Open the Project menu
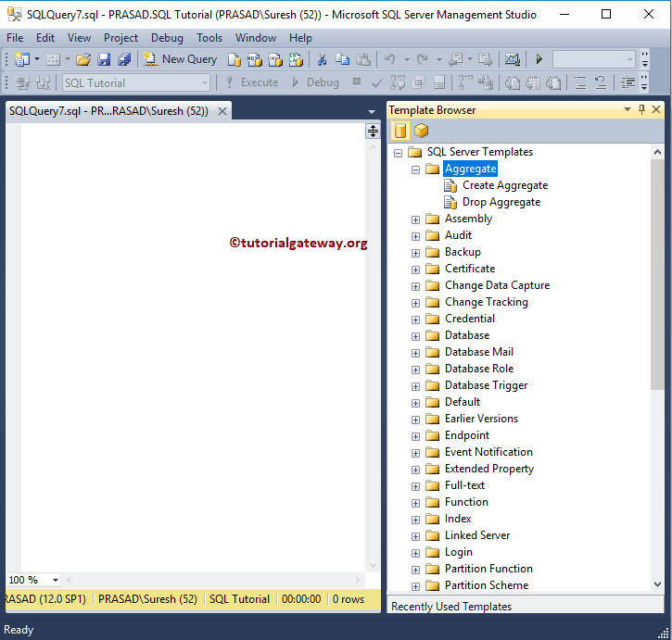 (x=120, y=38)
